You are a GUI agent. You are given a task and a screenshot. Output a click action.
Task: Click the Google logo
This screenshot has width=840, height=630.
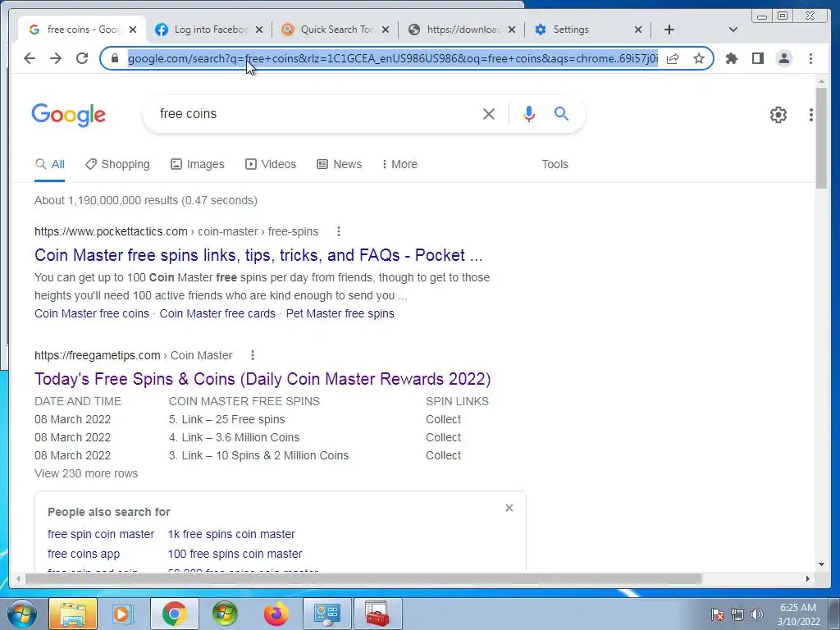pyautogui.click(x=69, y=115)
